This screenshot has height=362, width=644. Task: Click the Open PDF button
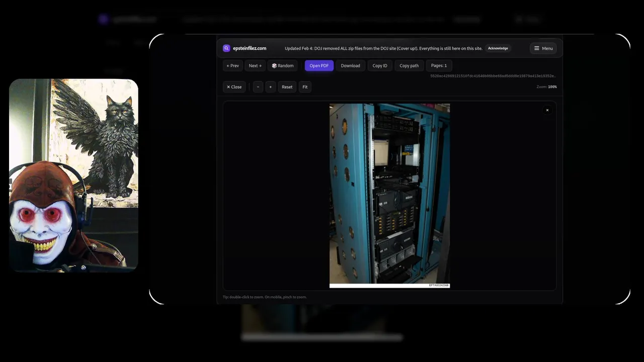(319, 65)
